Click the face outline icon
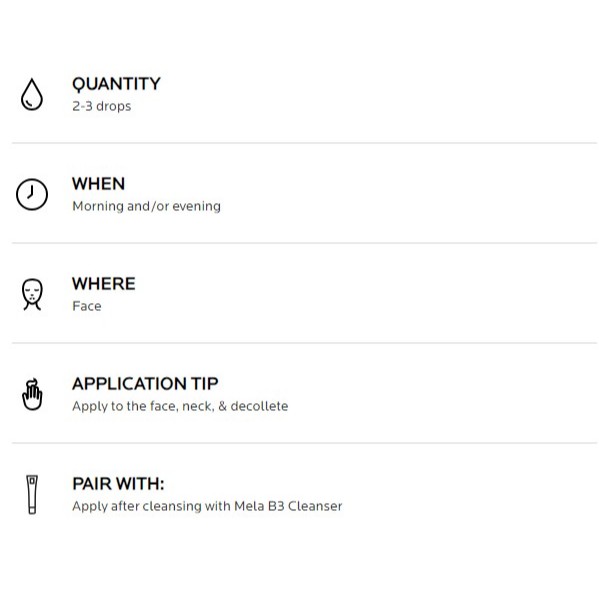 32,294
